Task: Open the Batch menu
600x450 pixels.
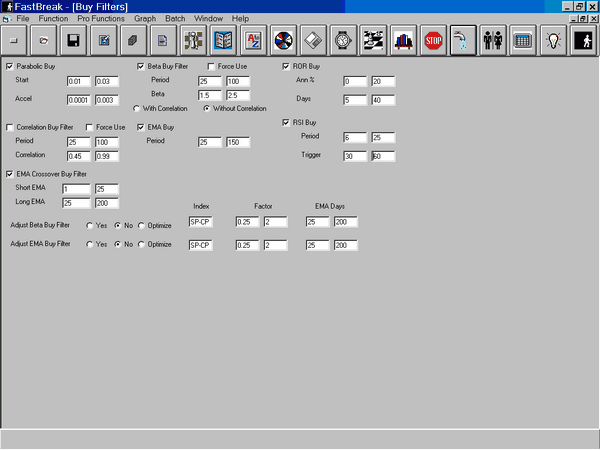Action: click(x=175, y=18)
